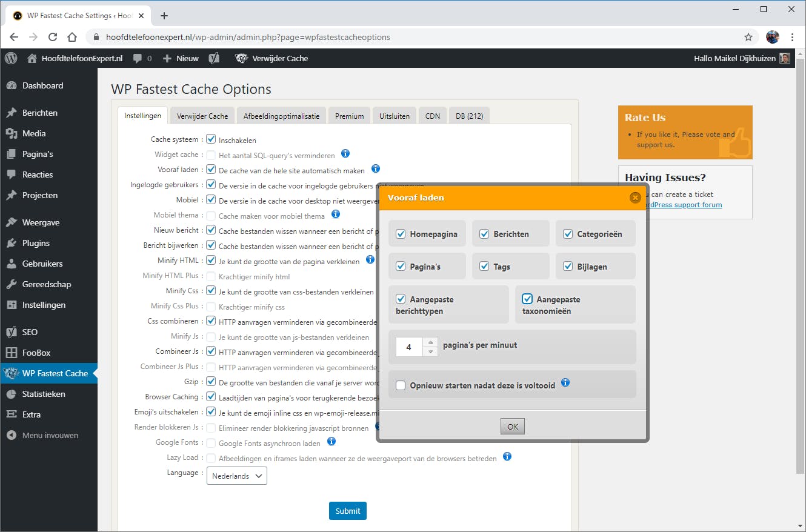
Task: Click the Berichten pin icon in sidebar
Action: pyautogui.click(x=11, y=113)
